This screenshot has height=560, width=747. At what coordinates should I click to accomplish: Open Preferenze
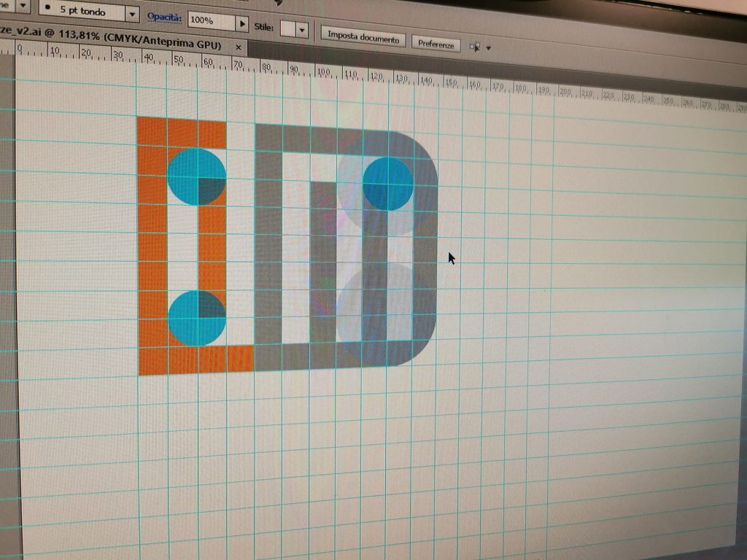pyautogui.click(x=436, y=44)
